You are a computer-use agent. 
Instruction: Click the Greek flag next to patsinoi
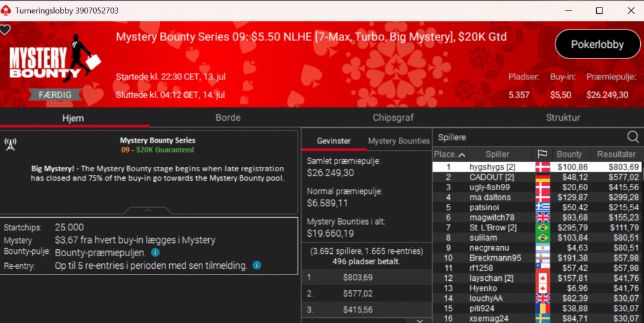(543, 208)
